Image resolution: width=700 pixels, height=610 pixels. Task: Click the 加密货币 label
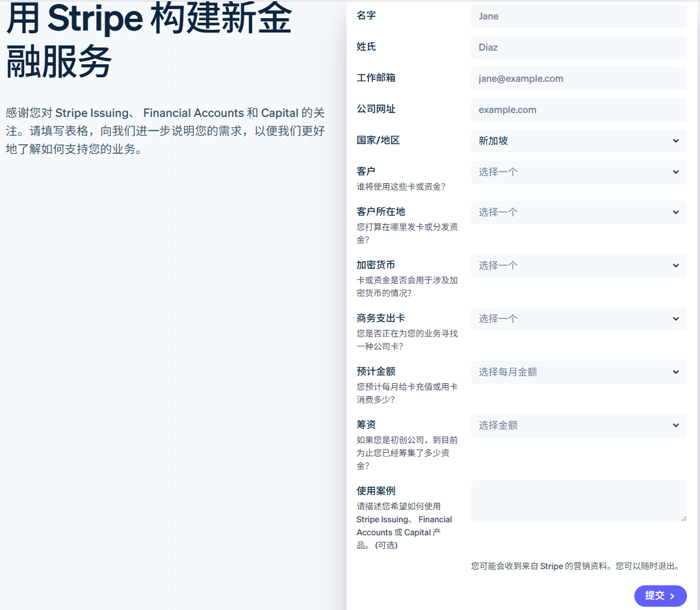tap(376, 264)
